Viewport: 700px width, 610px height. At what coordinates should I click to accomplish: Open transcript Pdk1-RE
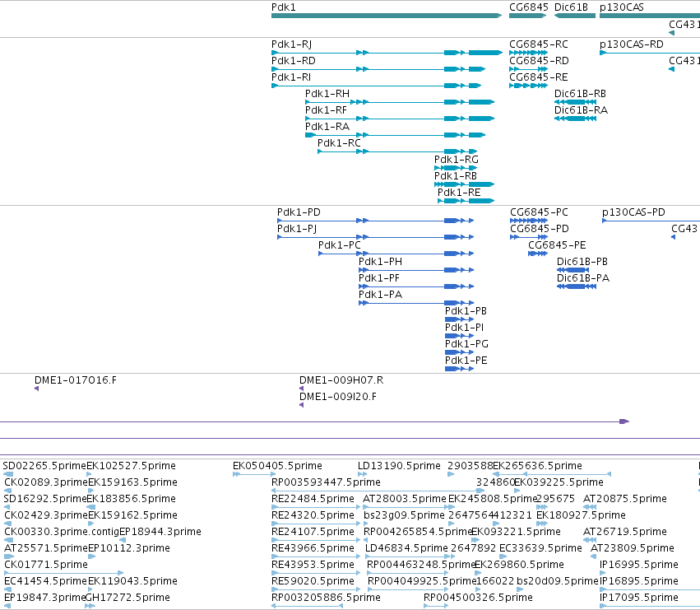pyautogui.click(x=459, y=193)
